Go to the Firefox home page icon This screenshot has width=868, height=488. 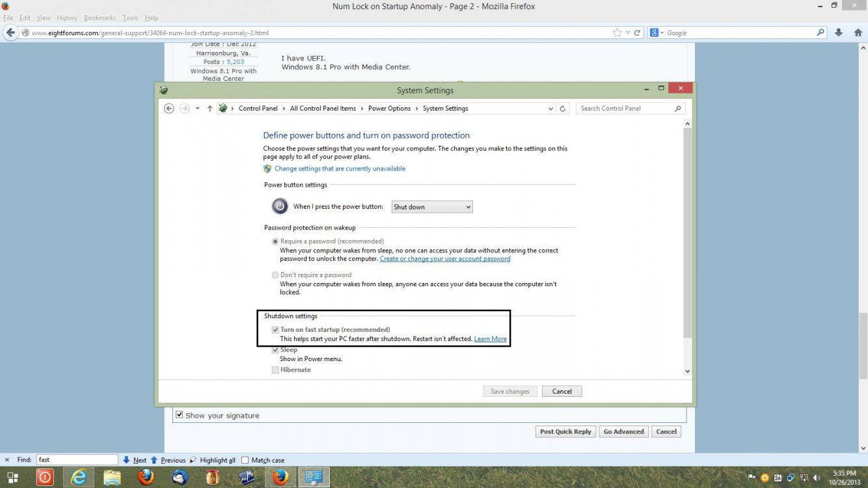858,33
